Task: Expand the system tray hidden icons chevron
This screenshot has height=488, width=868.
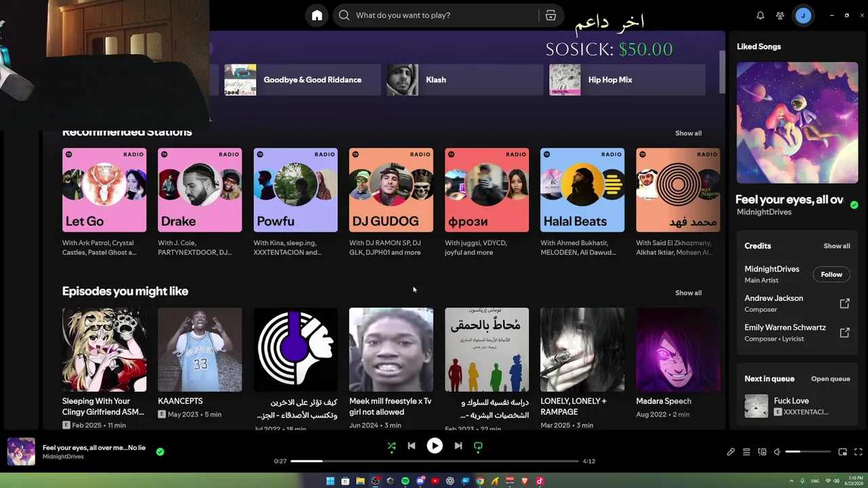Action: point(791,481)
